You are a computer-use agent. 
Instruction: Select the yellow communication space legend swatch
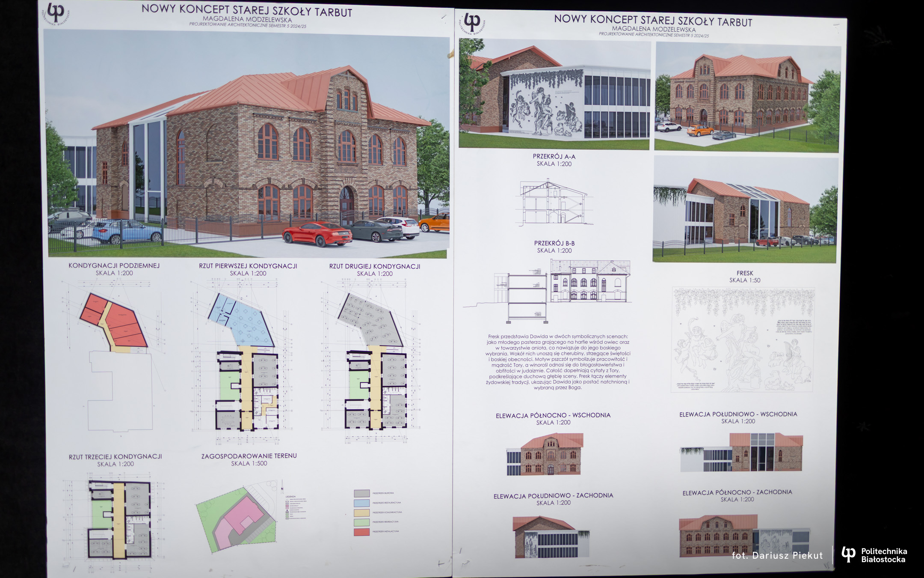tap(361, 512)
